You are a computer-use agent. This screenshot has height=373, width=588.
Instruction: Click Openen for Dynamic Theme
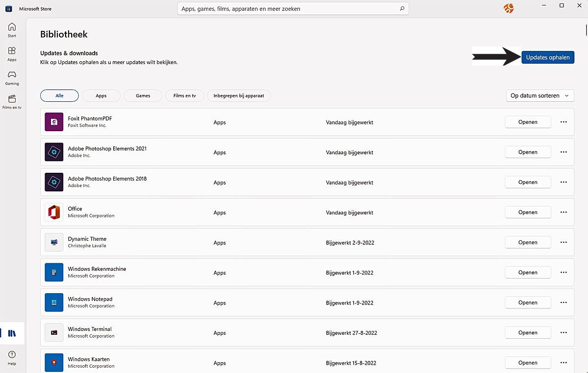[528, 242]
